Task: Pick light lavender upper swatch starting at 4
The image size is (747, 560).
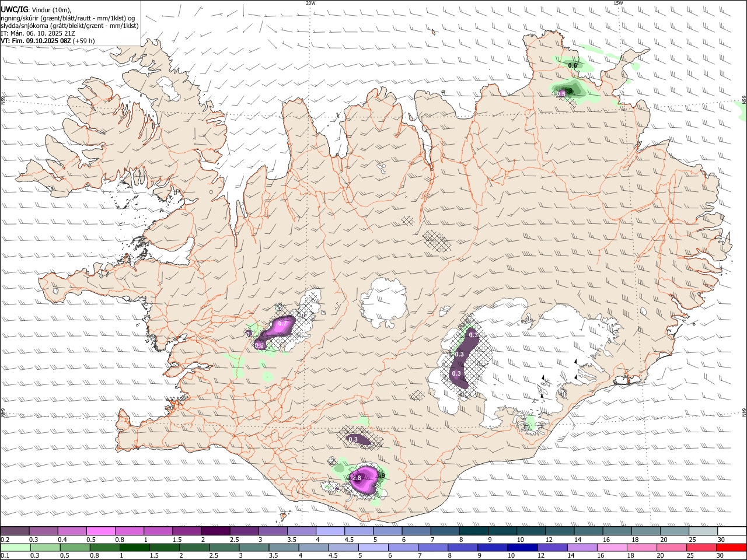Action: (x=330, y=531)
